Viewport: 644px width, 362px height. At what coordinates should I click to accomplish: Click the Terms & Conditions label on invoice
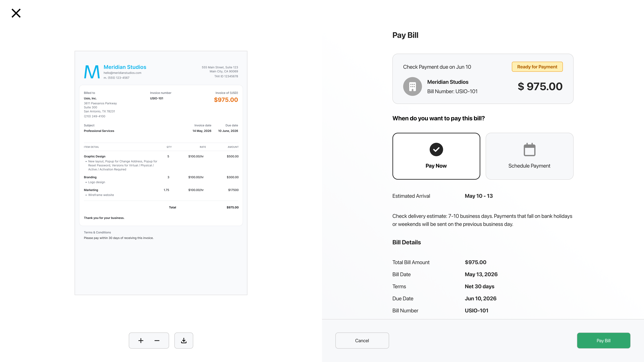pos(97,232)
